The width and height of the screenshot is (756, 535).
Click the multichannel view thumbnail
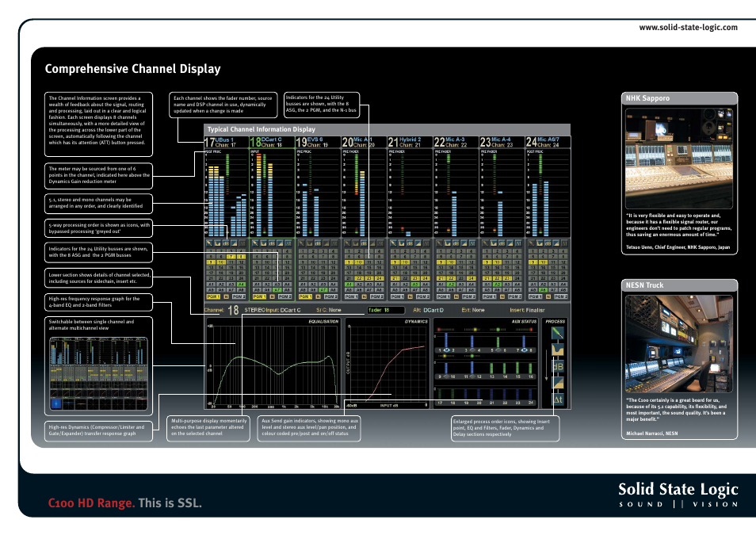[98, 374]
